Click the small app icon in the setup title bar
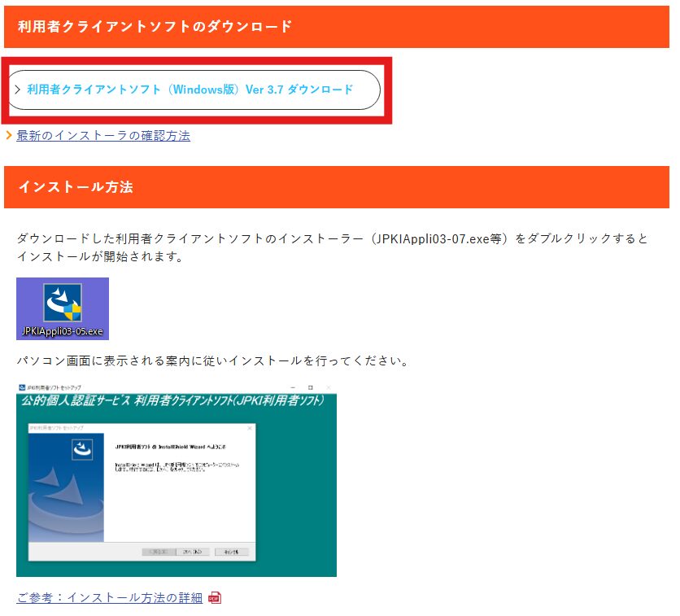680x616 pixels. (x=21, y=387)
